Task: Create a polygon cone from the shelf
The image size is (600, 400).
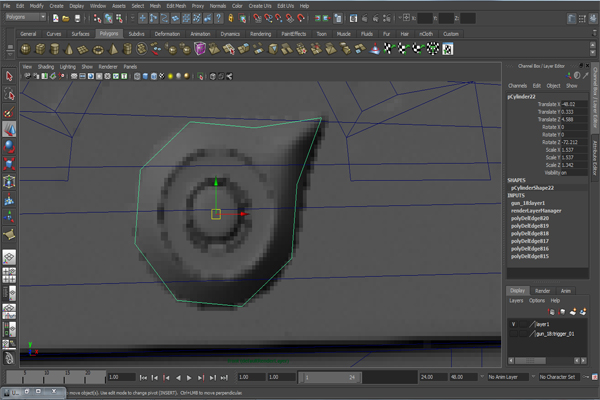Action: tap(69, 49)
